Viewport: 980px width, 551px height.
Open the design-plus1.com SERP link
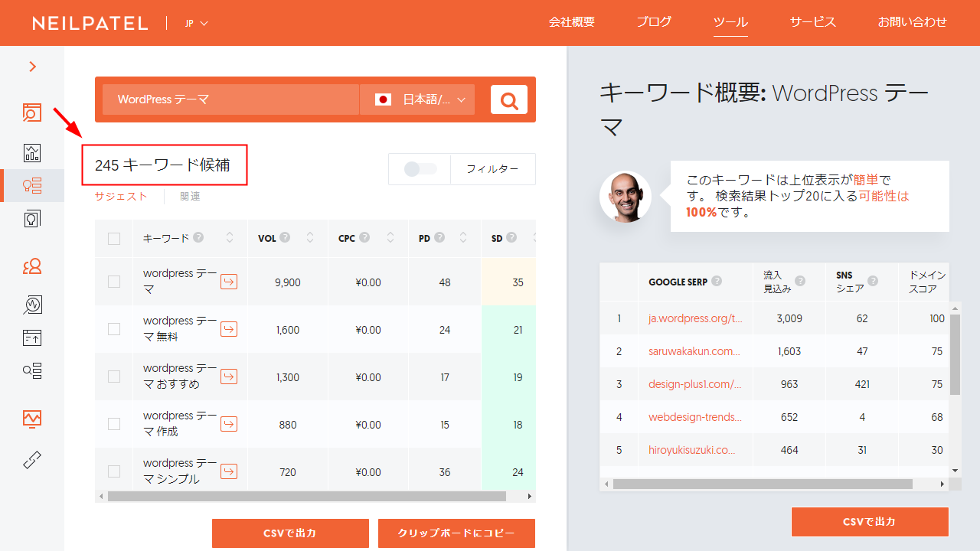[695, 384]
